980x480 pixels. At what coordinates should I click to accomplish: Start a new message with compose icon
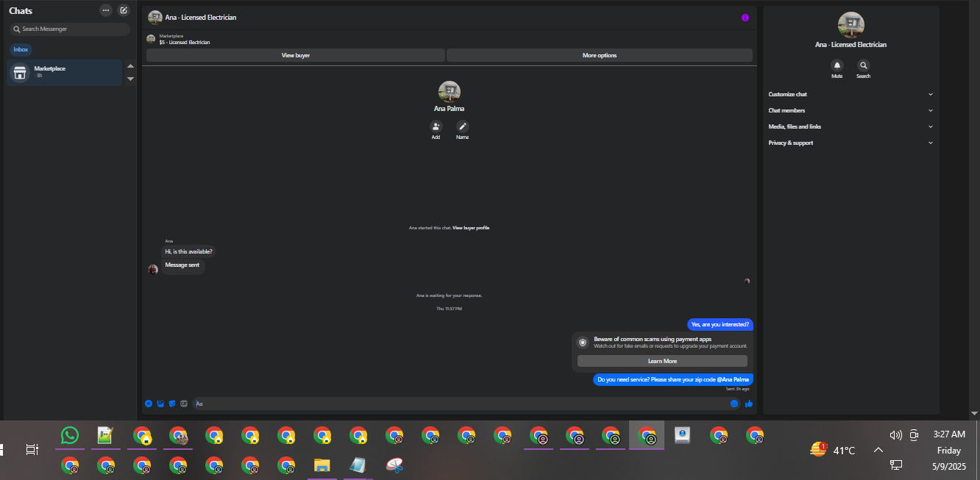click(124, 10)
